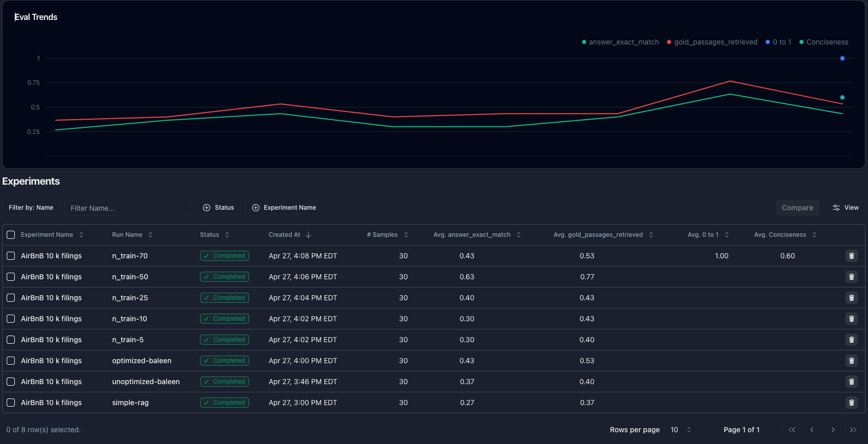868x444 pixels.
Task: Go to the first page
Action: pos(792,430)
